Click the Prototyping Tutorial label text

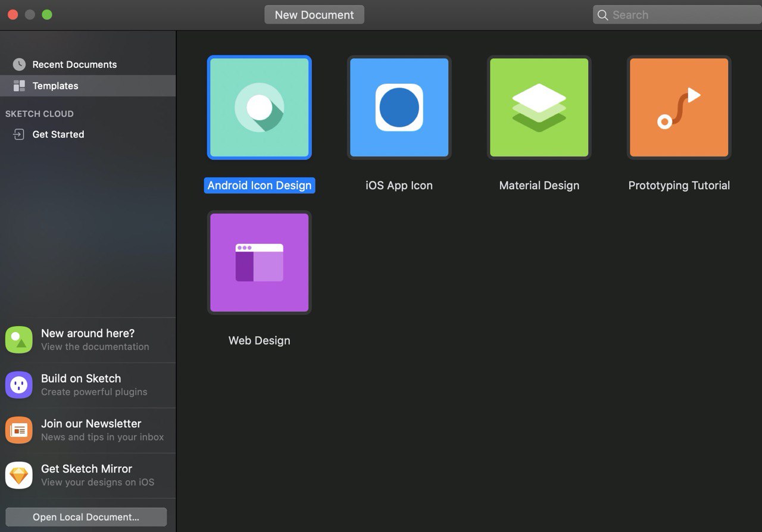pyautogui.click(x=679, y=186)
